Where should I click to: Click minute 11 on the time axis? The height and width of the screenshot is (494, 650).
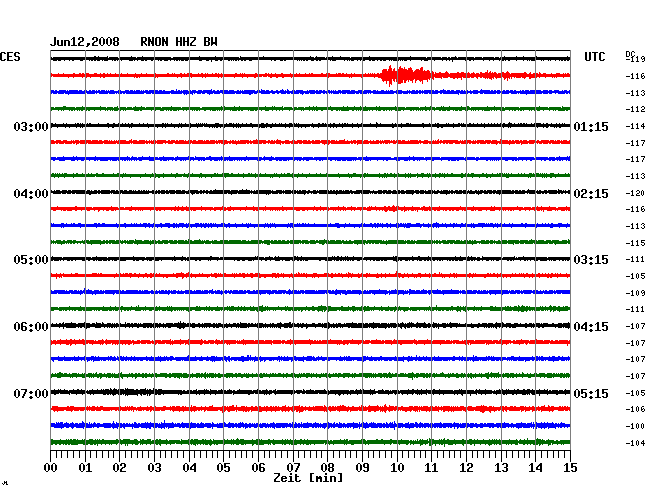[431, 468]
